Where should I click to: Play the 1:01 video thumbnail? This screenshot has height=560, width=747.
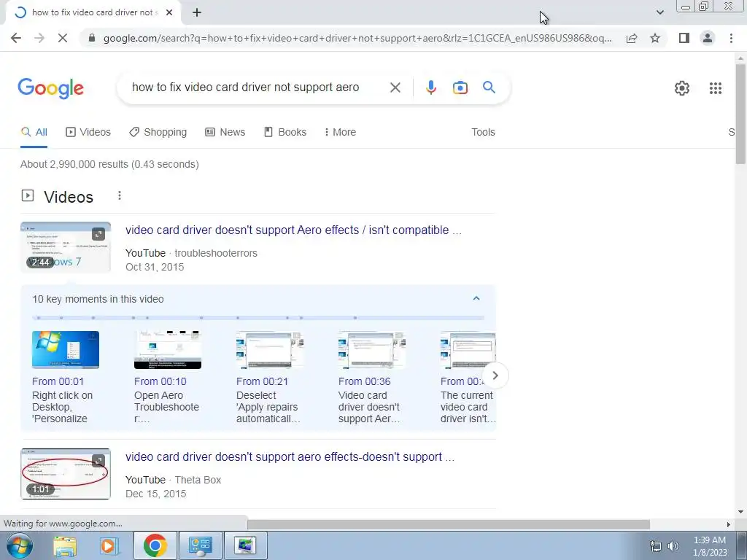pos(66,474)
